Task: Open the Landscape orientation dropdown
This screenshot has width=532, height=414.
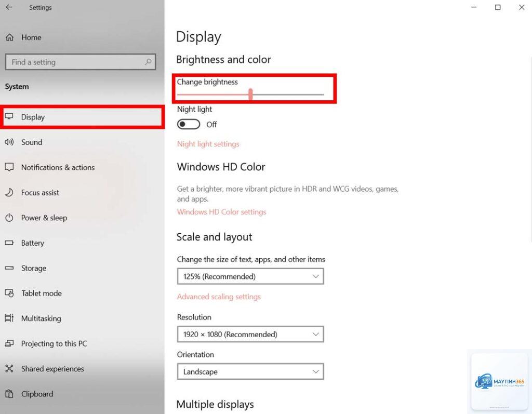Action: (x=250, y=371)
